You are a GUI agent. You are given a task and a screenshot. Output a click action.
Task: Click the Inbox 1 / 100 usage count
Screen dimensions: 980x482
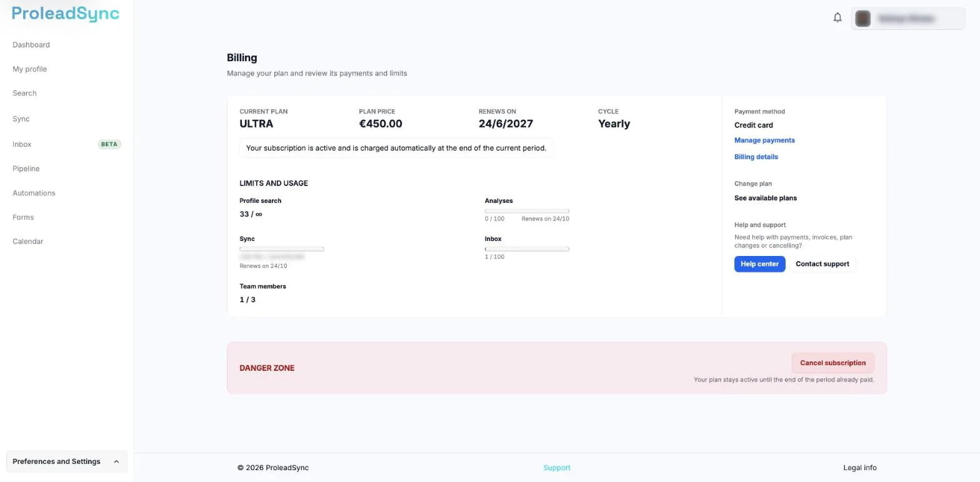(x=494, y=257)
